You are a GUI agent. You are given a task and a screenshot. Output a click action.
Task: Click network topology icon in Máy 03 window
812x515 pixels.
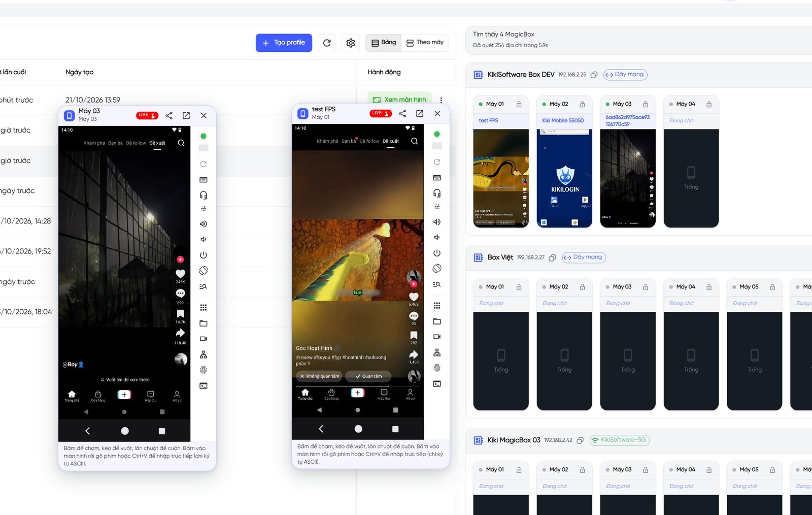pyautogui.click(x=204, y=355)
